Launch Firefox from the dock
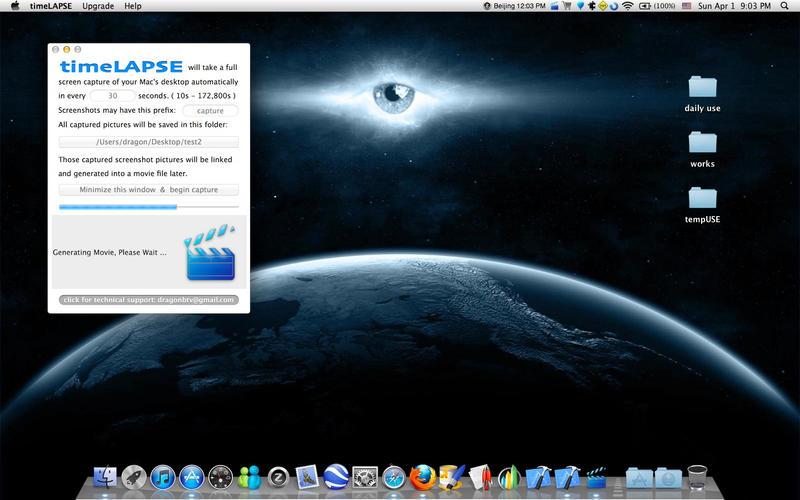Screen dimensions: 800x500 point(423,478)
